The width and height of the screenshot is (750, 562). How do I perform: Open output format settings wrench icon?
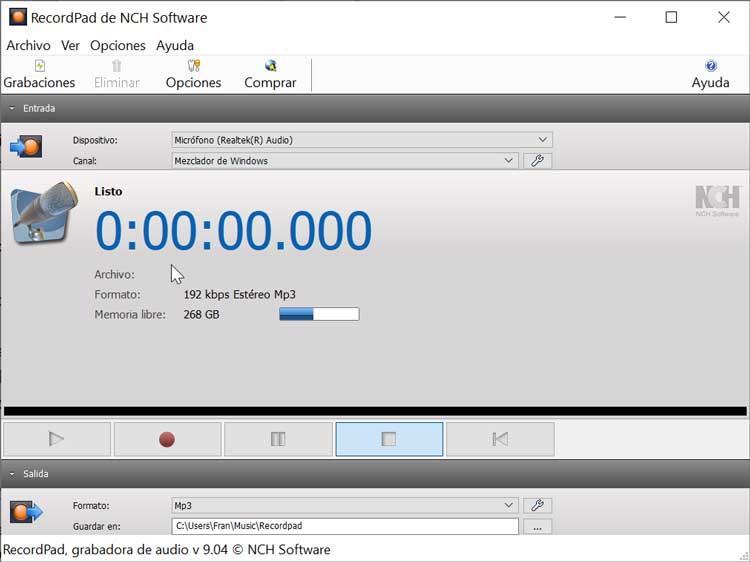(x=537, y=505)
